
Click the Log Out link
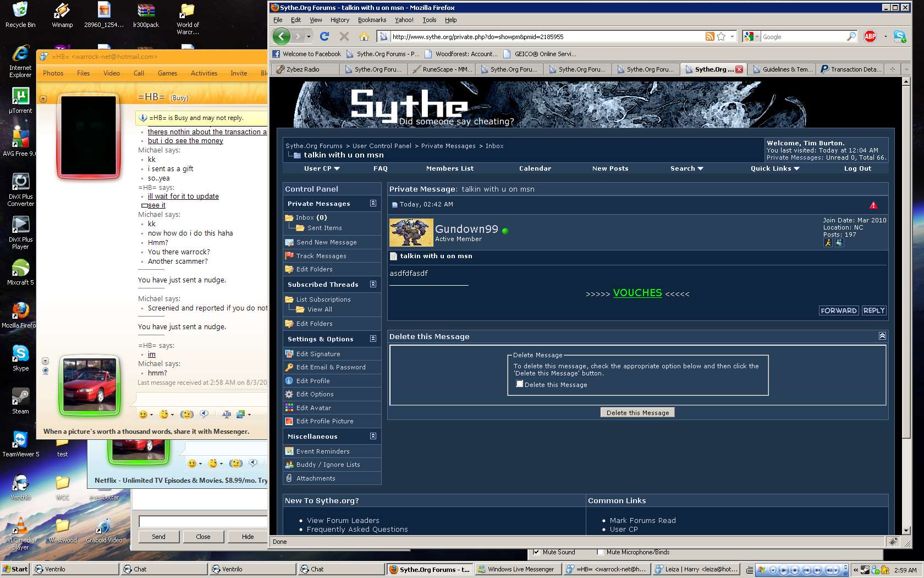tap(857, 168)
